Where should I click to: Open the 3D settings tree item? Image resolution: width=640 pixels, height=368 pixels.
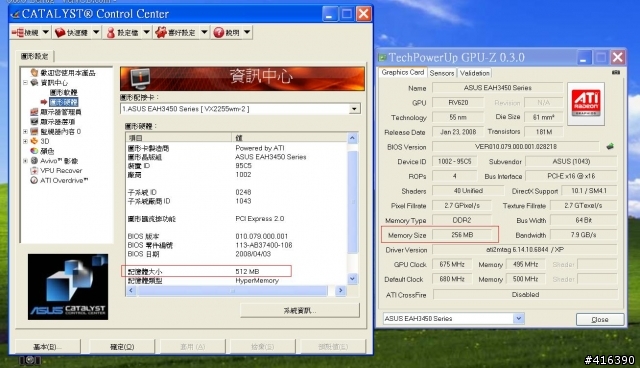click(44, 141)
